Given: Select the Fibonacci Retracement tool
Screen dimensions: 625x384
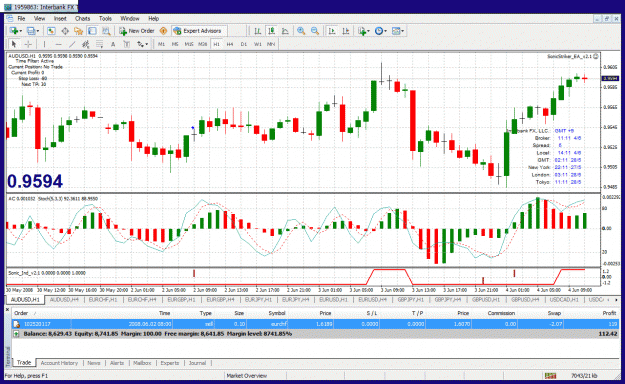Looking at the screenshot, I should click(x=99, y=44).
